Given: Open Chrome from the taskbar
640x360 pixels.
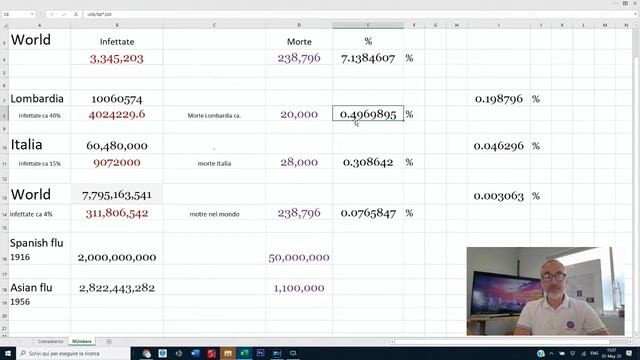Looking at the screenshot, I should click(x=147, y=353).
